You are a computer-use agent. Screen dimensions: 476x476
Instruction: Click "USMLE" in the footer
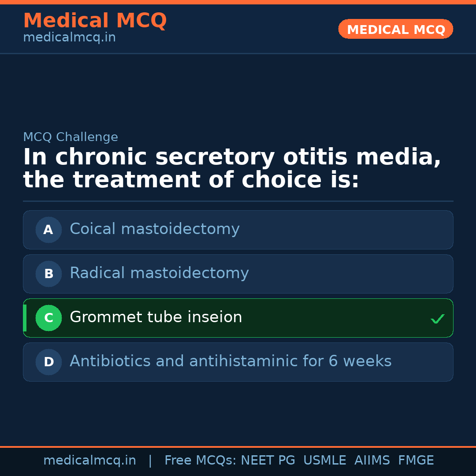(325, 461)
